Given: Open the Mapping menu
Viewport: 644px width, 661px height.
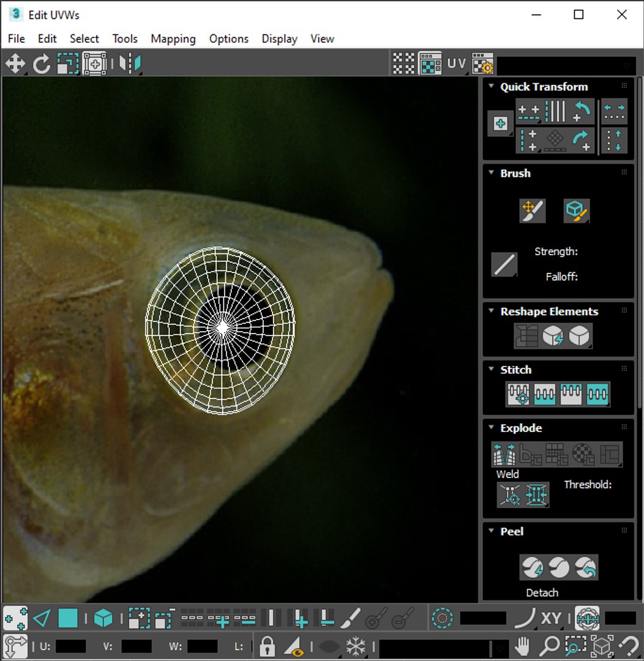Looking at the screenshot, I should coord(173,39).
